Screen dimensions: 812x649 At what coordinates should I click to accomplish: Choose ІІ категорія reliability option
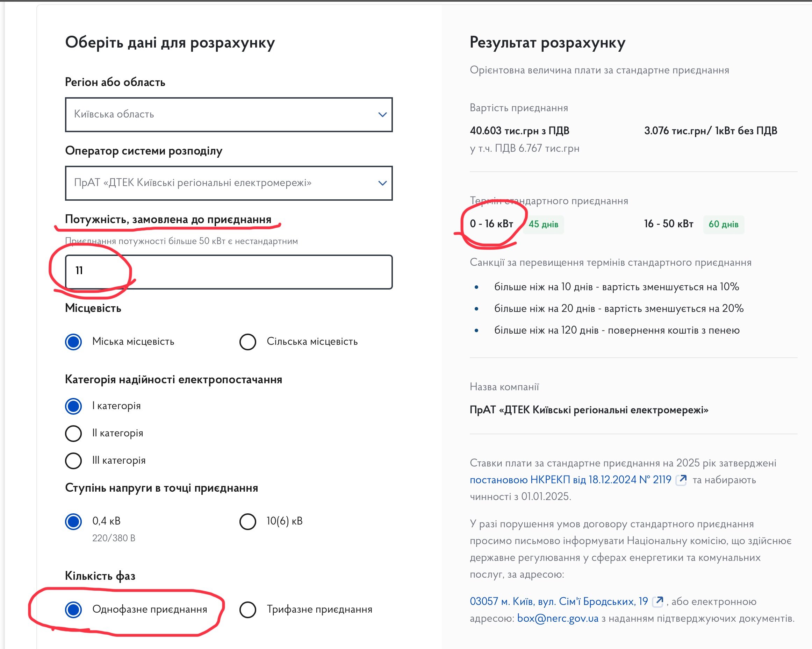(73, 433)
